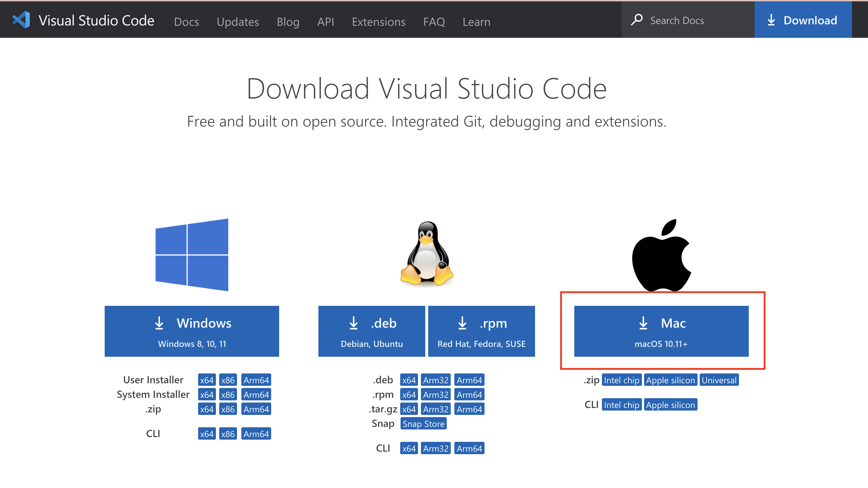Select User Installer x64 for Windows

[206, 380]
